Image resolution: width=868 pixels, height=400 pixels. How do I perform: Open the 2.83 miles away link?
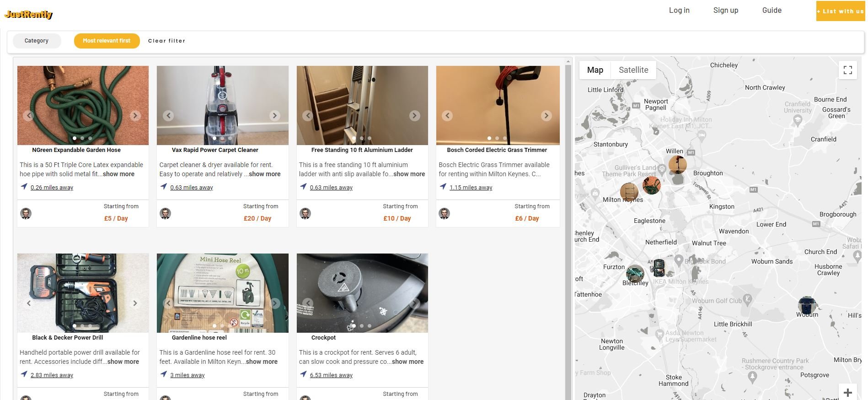click(x=52, y=375)
